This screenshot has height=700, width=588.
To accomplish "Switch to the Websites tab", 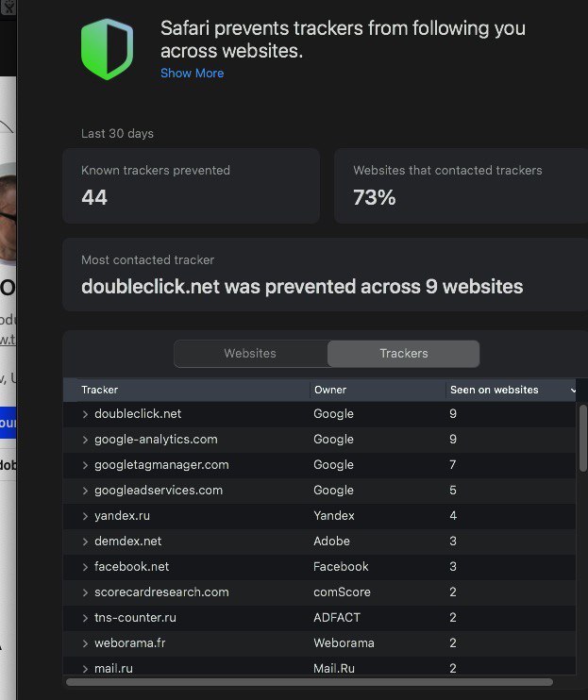I will point(250,354).
